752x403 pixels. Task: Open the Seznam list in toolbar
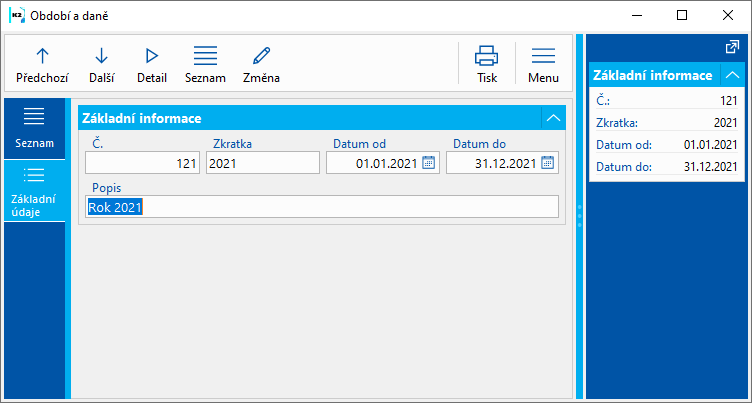pos(205,63)
